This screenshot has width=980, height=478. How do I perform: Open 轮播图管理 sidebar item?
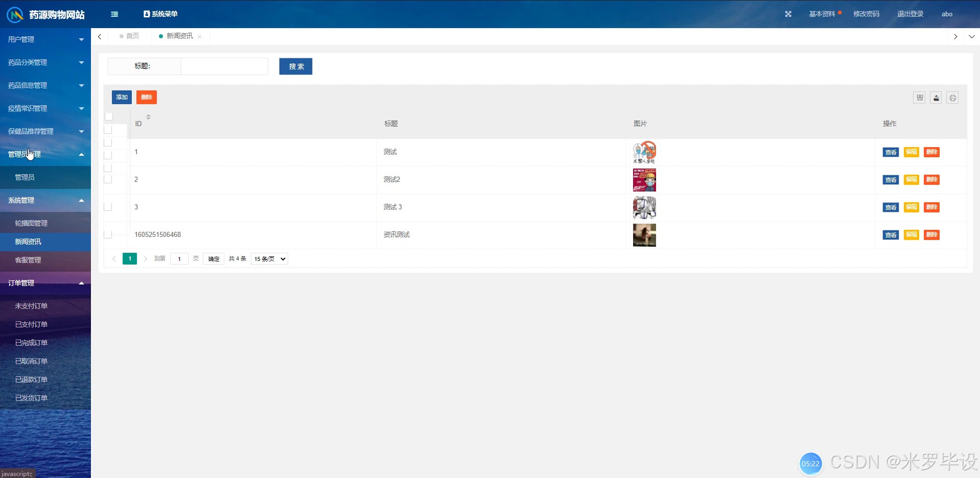(45, 223)
